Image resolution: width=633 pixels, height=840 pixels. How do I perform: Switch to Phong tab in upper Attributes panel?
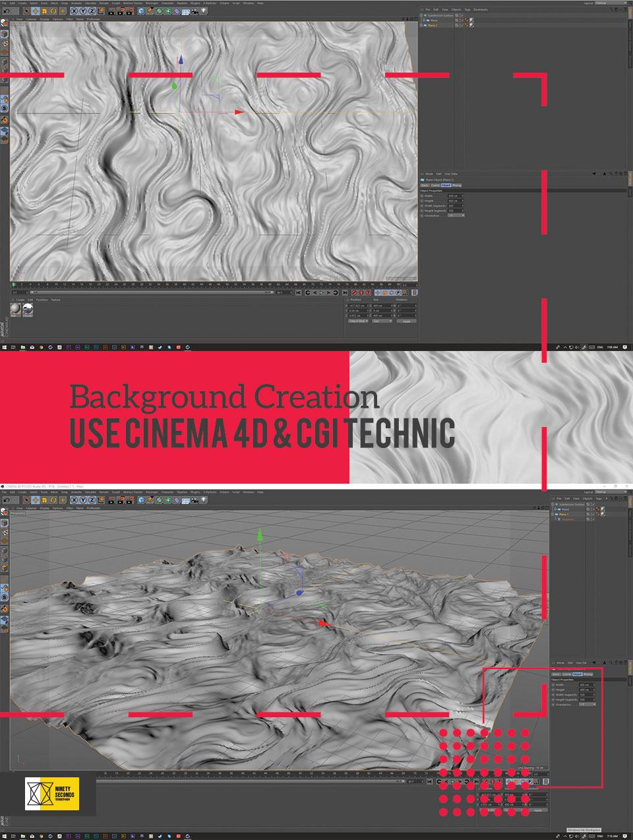pyautogui.click(x=456, y=185)
